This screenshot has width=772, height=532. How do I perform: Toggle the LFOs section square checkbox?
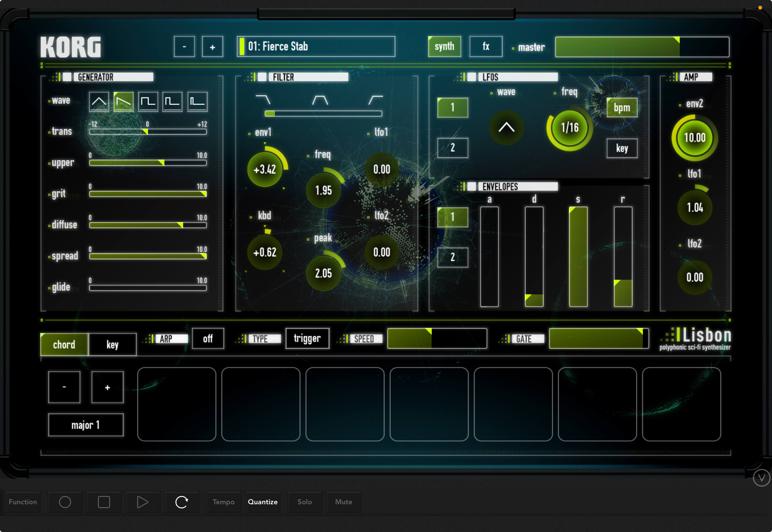tap(472, 77)
